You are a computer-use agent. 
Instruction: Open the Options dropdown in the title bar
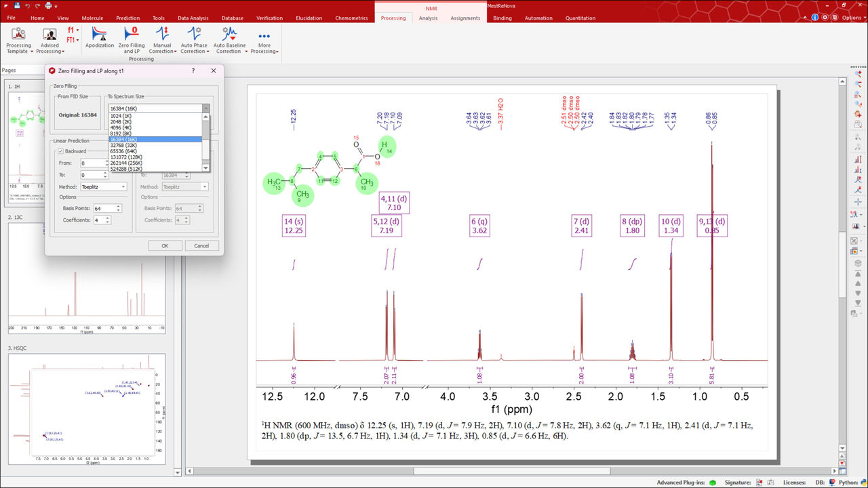(853, 18)
